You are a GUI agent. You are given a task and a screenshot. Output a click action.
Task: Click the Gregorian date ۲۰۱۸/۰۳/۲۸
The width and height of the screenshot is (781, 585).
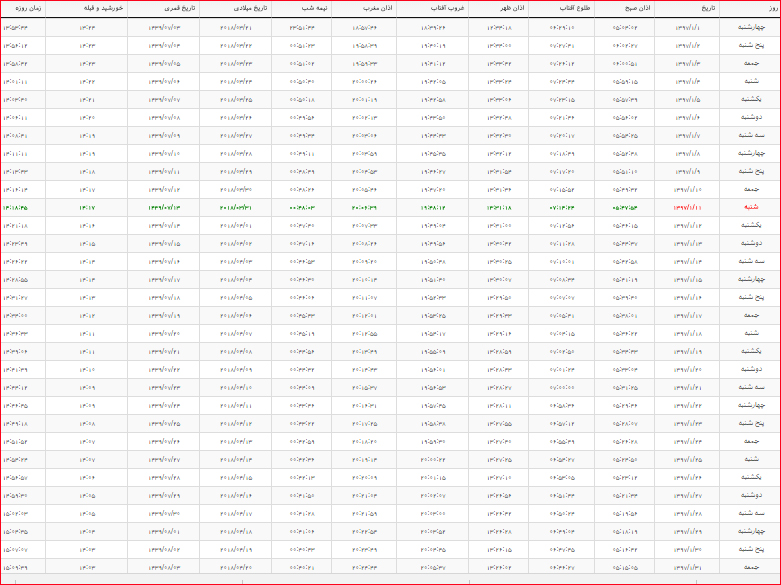point(236,153)
